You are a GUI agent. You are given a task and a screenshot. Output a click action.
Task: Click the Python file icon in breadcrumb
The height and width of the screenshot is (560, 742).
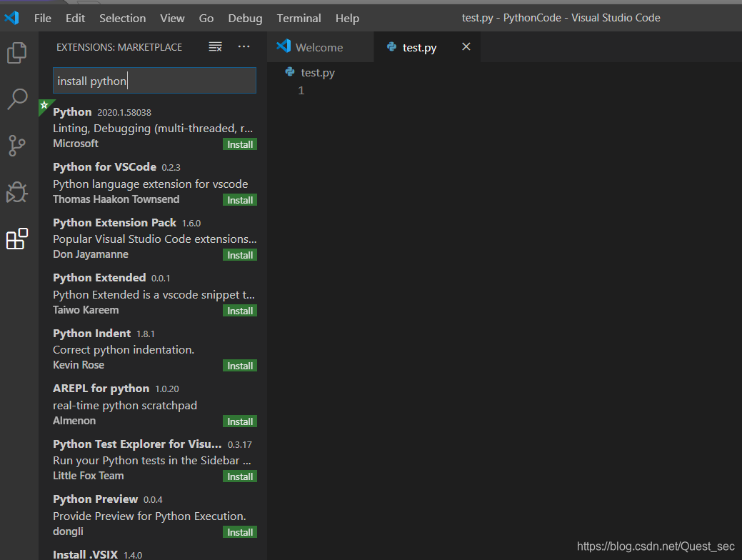tap(290, 72)
